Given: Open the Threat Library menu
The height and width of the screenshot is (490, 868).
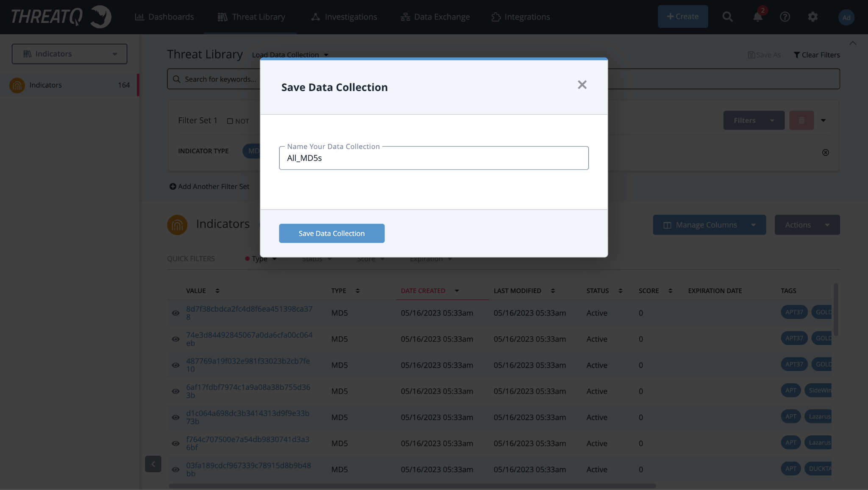Looking at the screenshot, I should 251,17.
